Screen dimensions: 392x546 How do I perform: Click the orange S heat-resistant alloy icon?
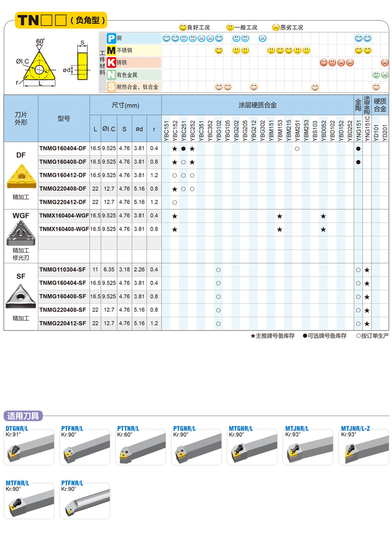coord(111,87)
